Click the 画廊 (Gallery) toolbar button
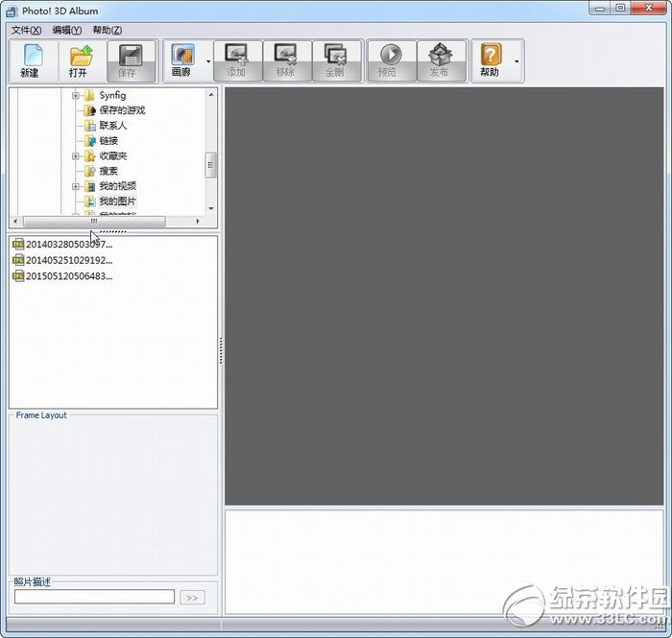 click(x=183, y=61)
